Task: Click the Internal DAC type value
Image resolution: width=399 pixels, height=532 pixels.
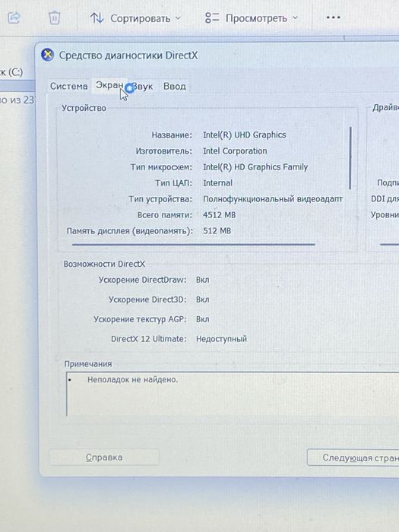Action: pyautogui.click(x=217, y=183)
